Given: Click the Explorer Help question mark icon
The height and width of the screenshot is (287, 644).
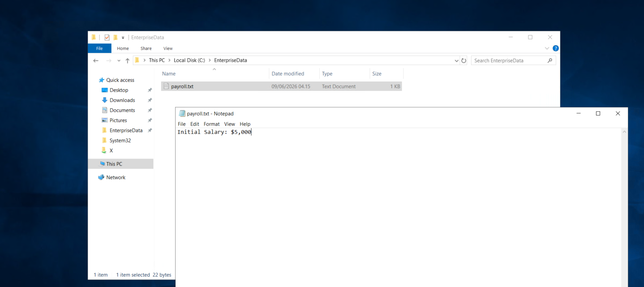Looking at the screenshot, I should [x=556, y=48].
